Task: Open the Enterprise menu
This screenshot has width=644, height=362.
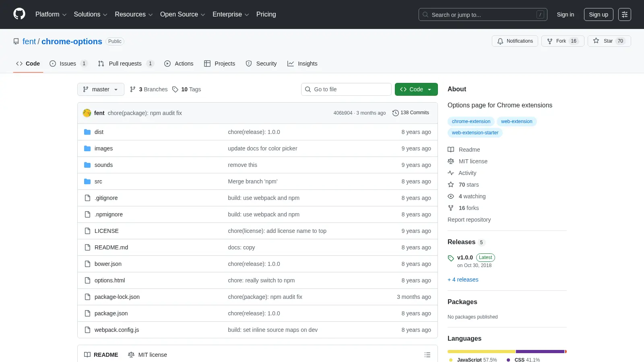Action: (x=231, y=14)
